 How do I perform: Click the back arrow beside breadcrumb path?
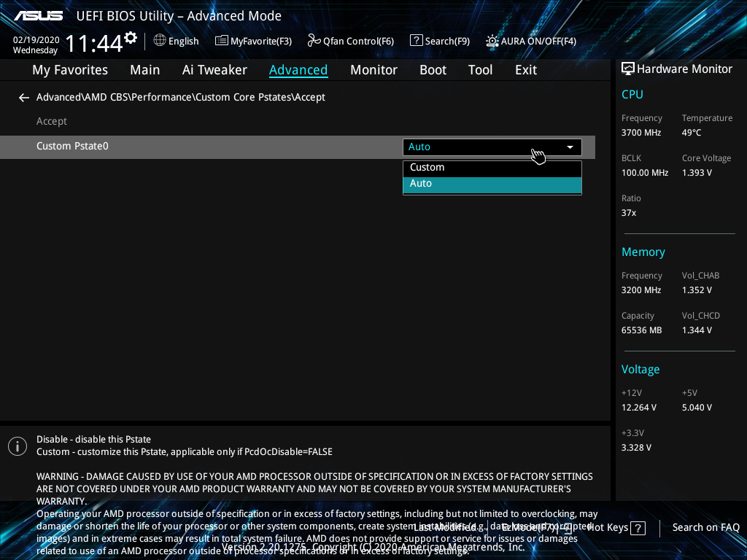tap(24, 98)
